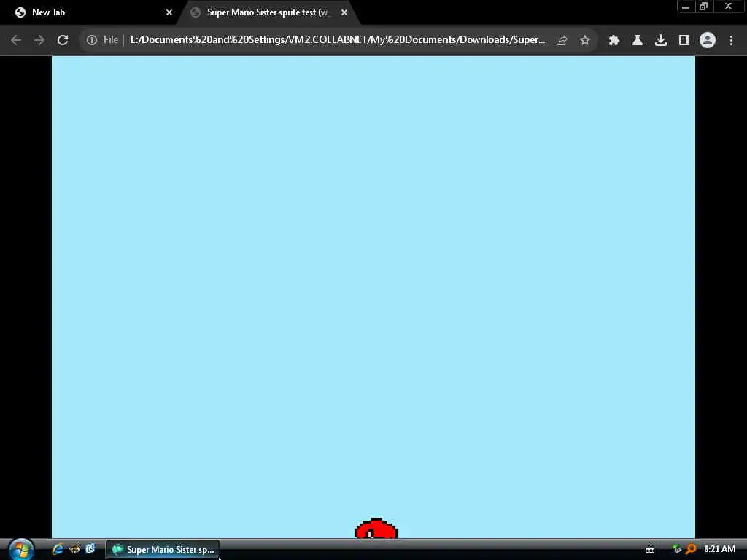The image size is (747, 560).
Task: Select the file URL address bar
Action: coord(338,40)
